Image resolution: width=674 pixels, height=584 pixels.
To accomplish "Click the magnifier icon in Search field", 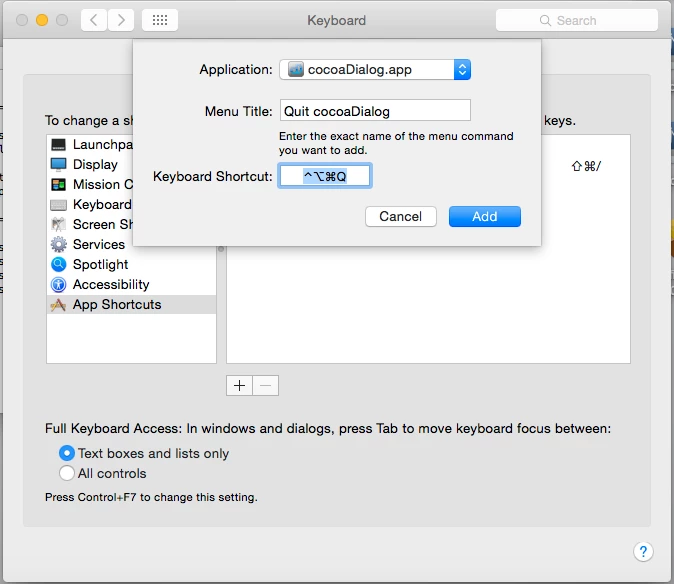I will pos(545,20).
